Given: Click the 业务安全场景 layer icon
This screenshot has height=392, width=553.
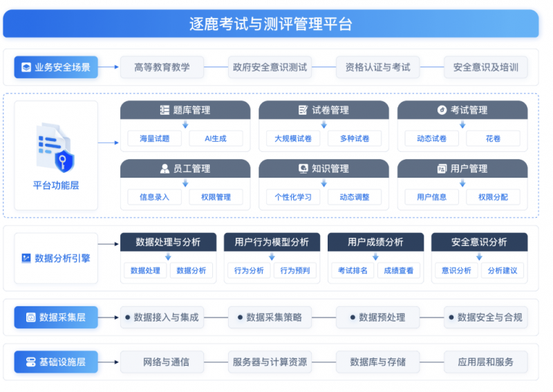Looking at the screenshot, I should coord(26,67).
